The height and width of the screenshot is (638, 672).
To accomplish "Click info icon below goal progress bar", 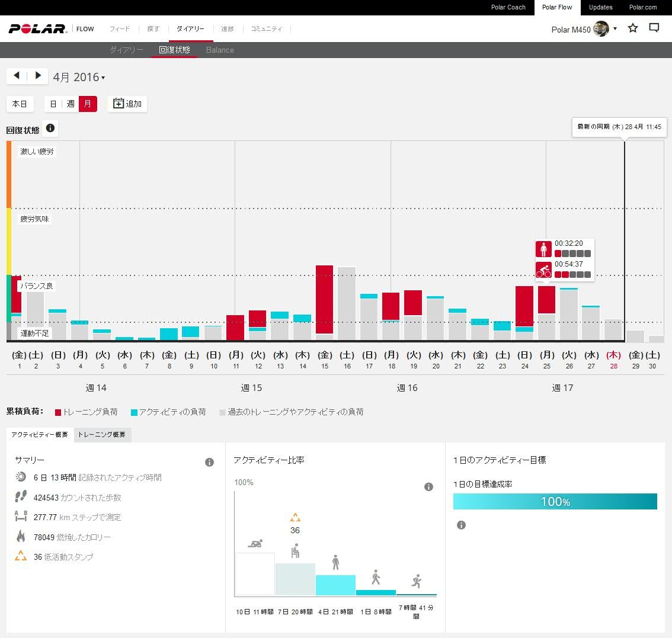I will (461, 525).
